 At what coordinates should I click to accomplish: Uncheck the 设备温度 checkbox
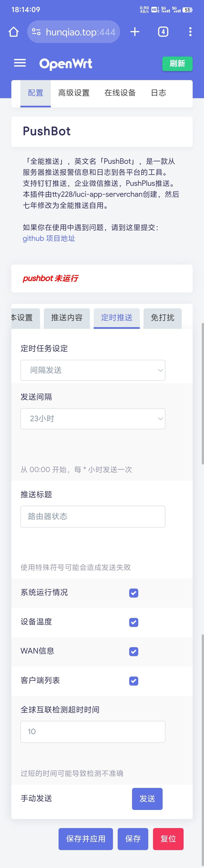[134, 622]
